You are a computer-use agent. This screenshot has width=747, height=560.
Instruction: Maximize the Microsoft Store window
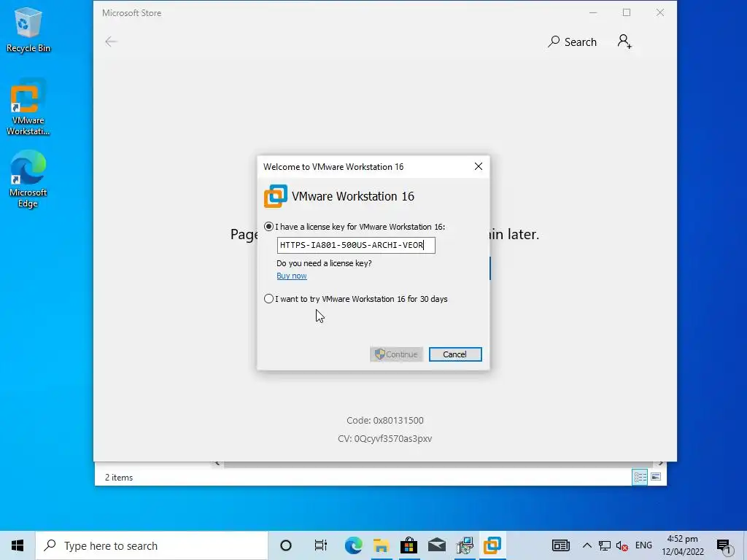tap(627, 13)
